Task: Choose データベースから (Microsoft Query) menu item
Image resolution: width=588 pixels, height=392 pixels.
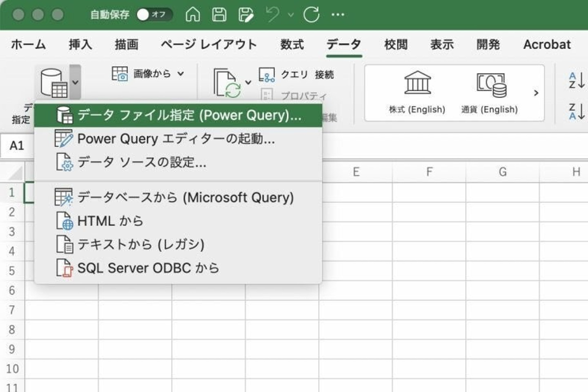Action: point(178,197)
